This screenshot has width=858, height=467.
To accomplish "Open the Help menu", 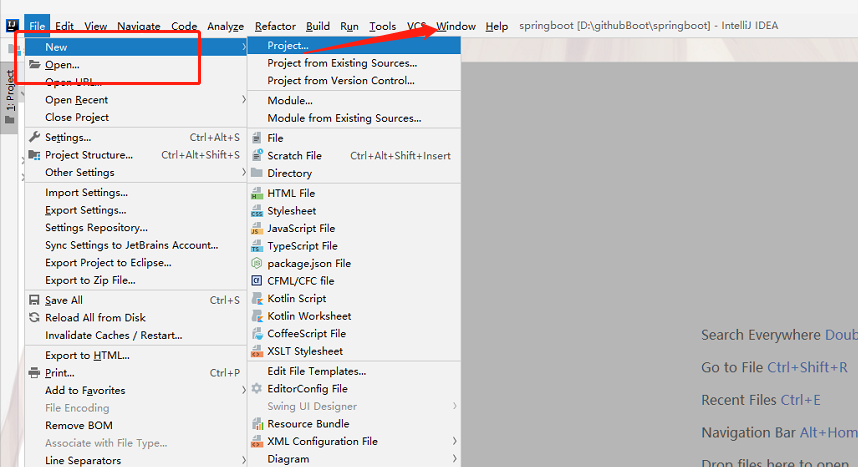I will click(497, 26).
